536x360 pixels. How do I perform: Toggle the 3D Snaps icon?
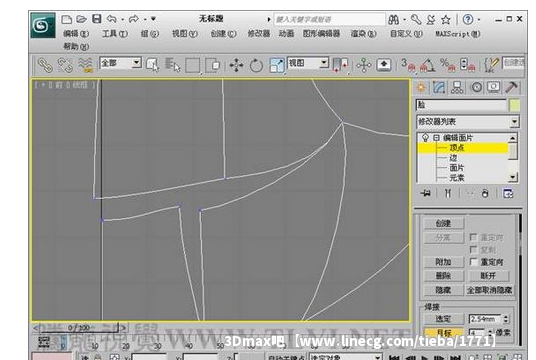408,65
